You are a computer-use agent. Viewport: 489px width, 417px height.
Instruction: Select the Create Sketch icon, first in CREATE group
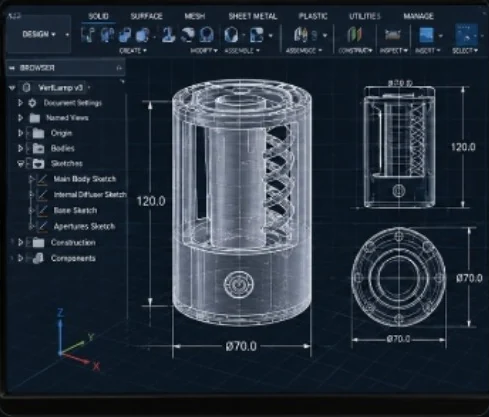click(88, 35)
